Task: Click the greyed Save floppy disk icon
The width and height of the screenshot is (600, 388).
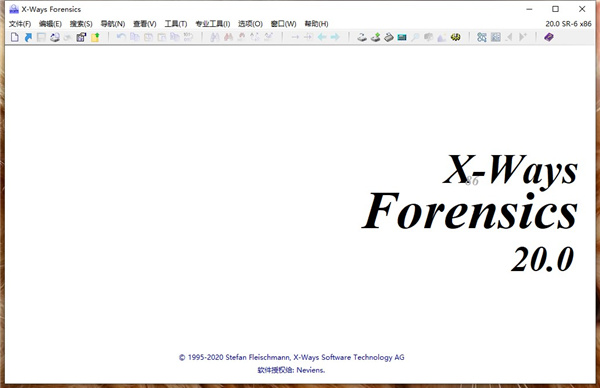Action: pyautogui.click(x=41, y=37)
